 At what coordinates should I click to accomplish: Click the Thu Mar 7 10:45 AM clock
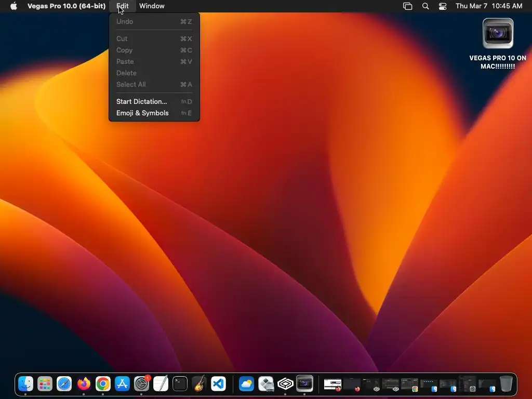tap(489, 6)
